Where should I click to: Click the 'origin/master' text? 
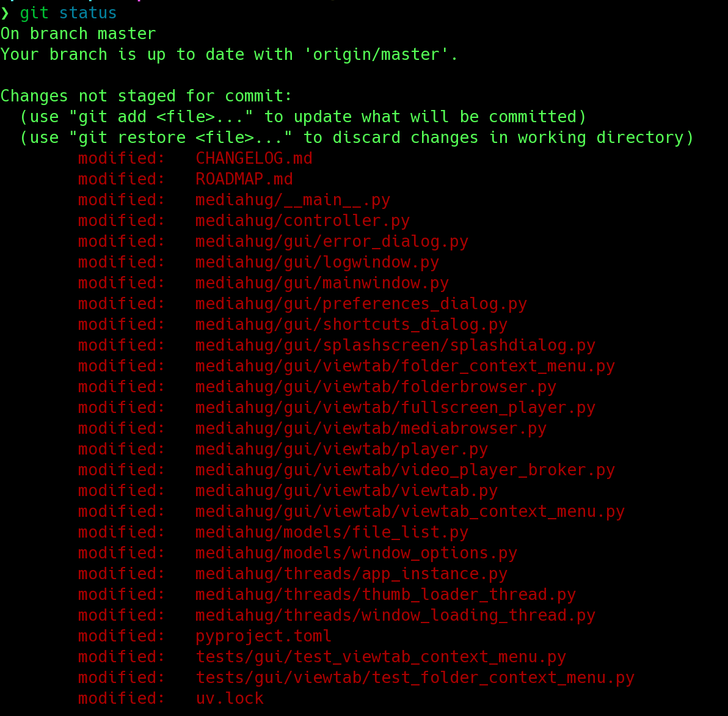pos(376,54)
